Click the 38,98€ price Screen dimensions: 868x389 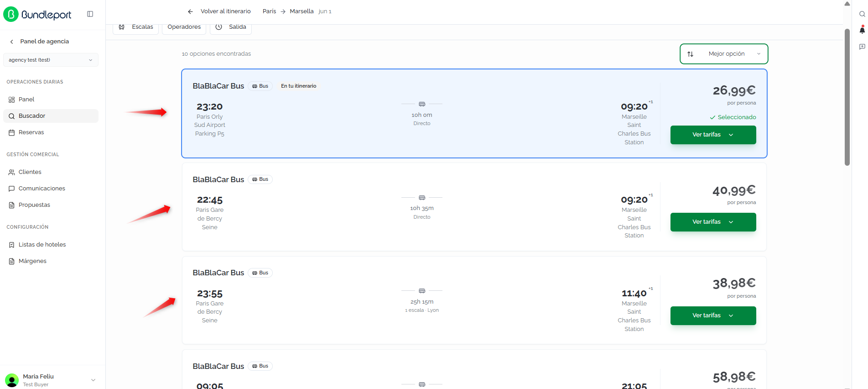pos(734,284)
